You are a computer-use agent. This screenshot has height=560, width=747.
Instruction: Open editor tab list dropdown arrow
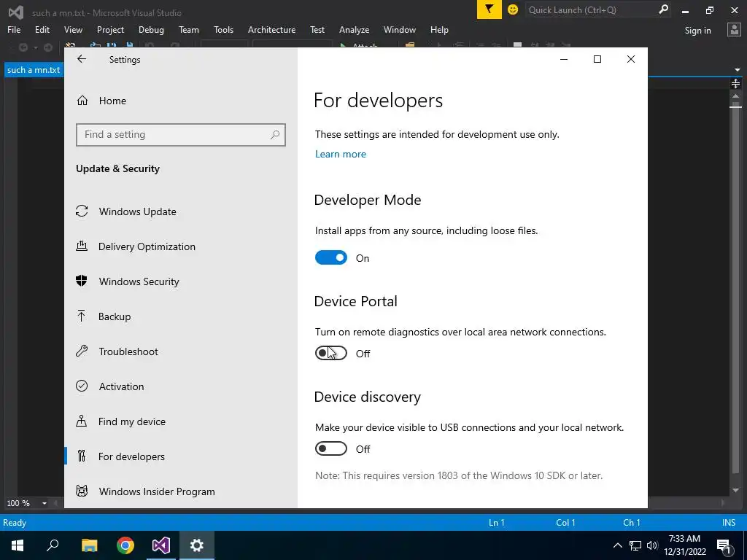(x=738, y=70)
